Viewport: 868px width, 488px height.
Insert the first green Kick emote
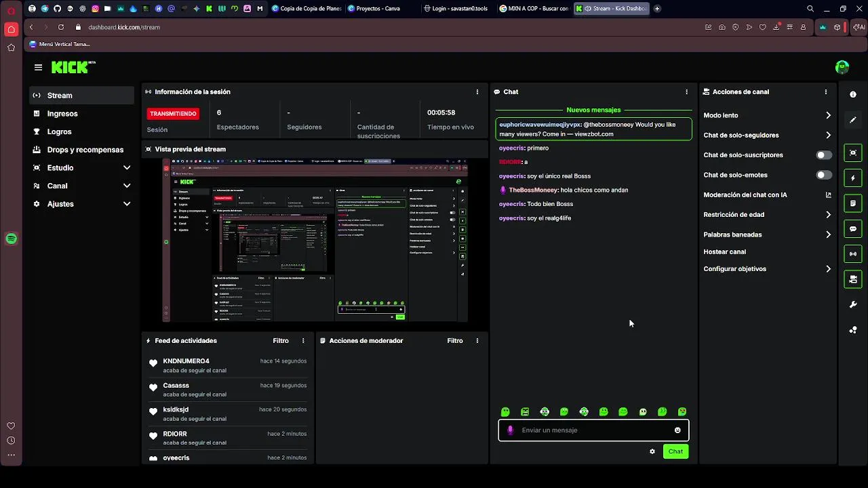(x=505, y=411)
